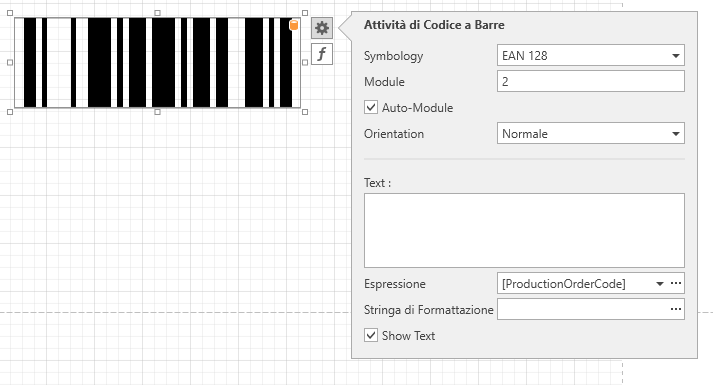Image resolution: width=713 pixels, height=385 pixels.
Task: Click the orange data-binding icon on the barcode
Action: point(294,25)
